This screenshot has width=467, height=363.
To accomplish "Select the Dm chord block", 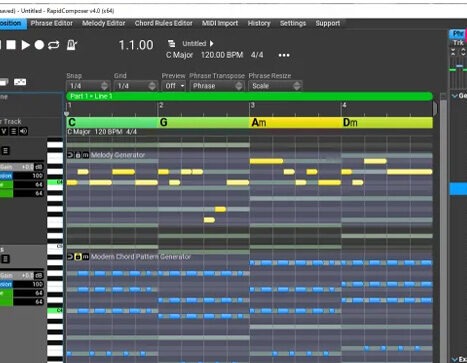I will click(387, 122).
